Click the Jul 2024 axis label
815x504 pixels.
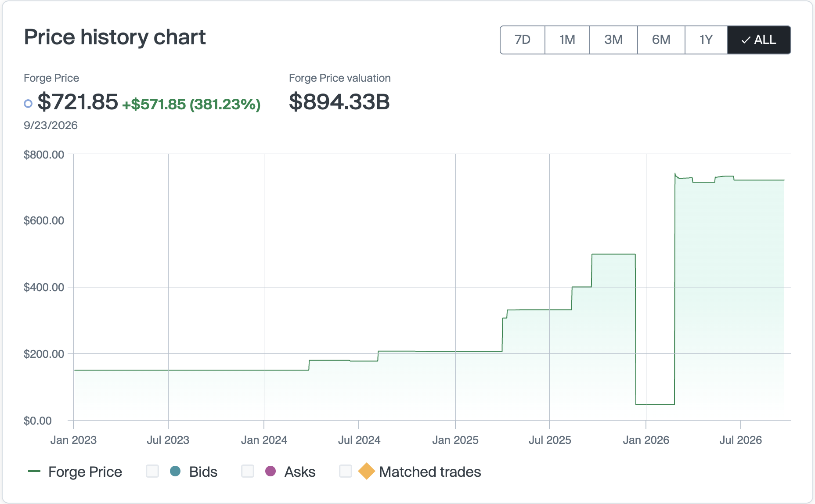pyautogui.click(x=359, y=440)
